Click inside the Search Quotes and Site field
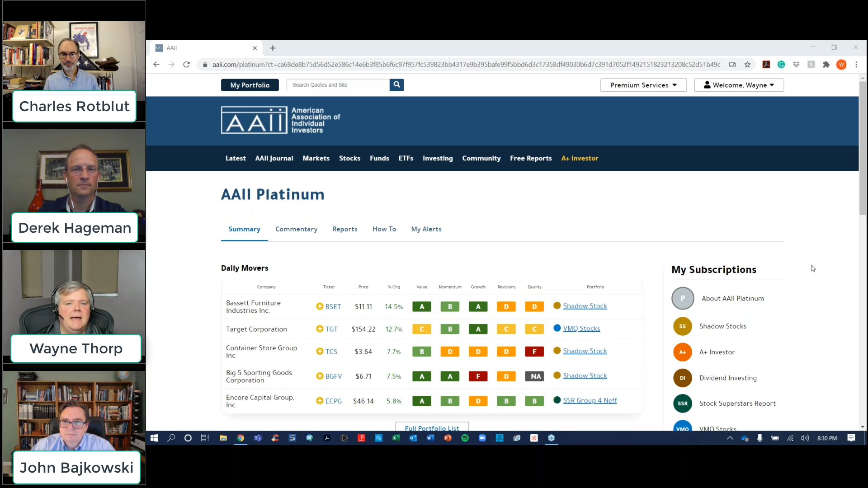Screen dimensions: 868x488 [338, 84]
